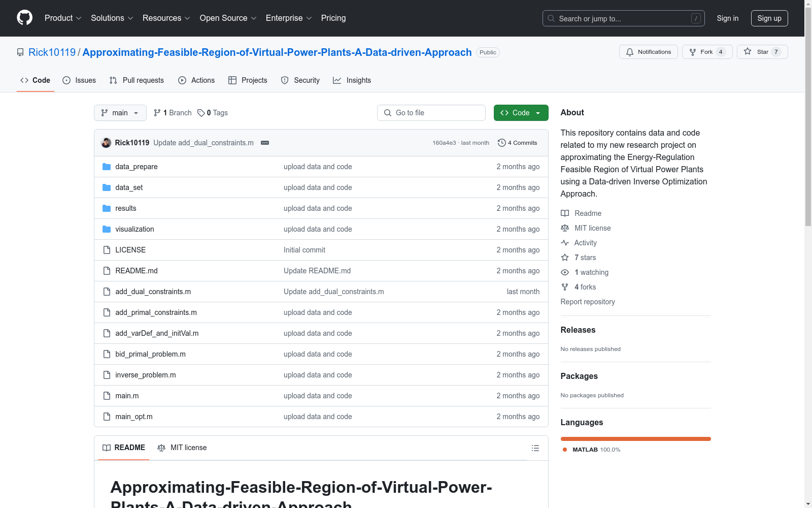This screenshot has height=508, width=812.
Task: Click the watching eye icon
Action: tap(565, 272)
